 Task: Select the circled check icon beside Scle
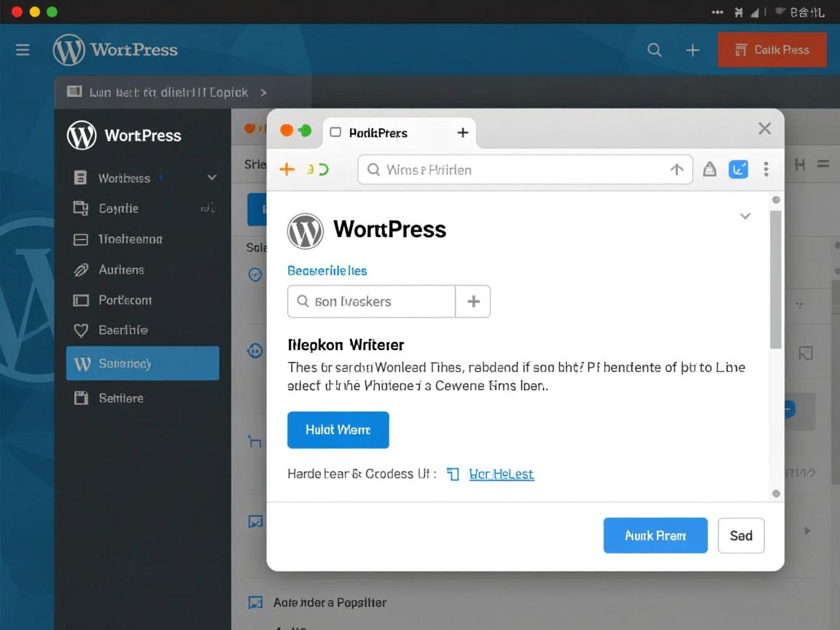pos(254,275)
